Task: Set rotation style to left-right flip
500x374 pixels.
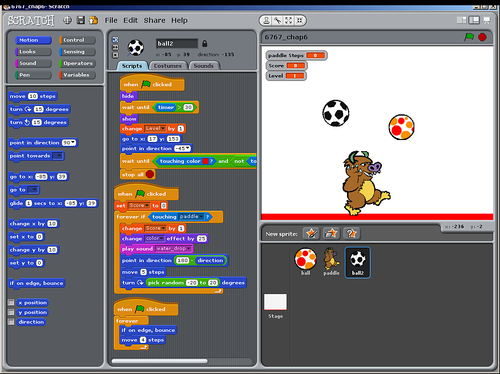Action: (x=115, y=47)
